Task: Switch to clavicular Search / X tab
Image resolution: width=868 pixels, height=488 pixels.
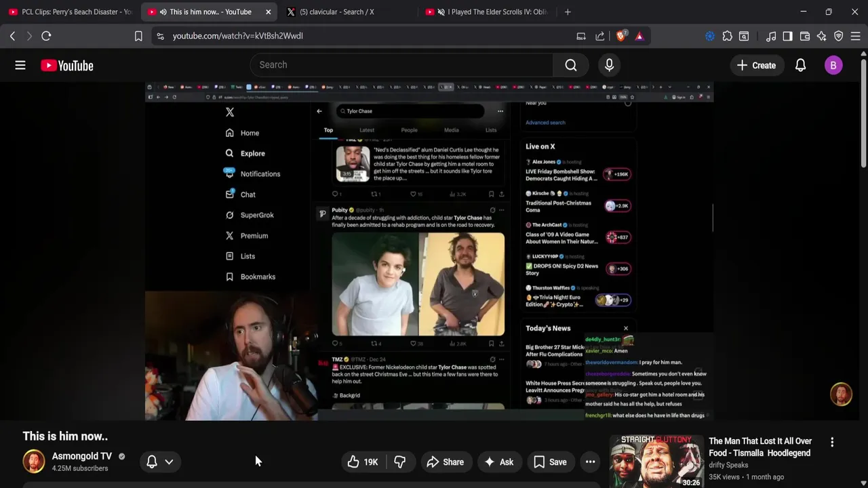Action: [346, 12]
